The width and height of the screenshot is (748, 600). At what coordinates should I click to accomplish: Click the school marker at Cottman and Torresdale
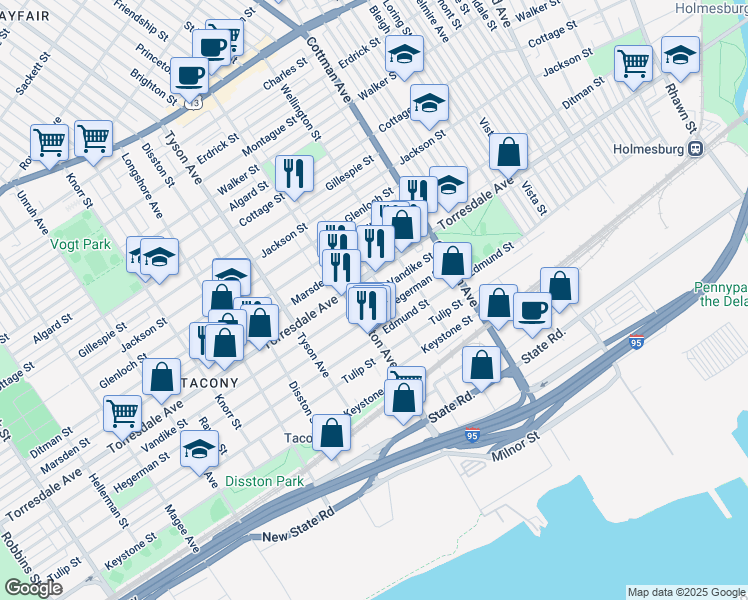[x=450, y=183]
